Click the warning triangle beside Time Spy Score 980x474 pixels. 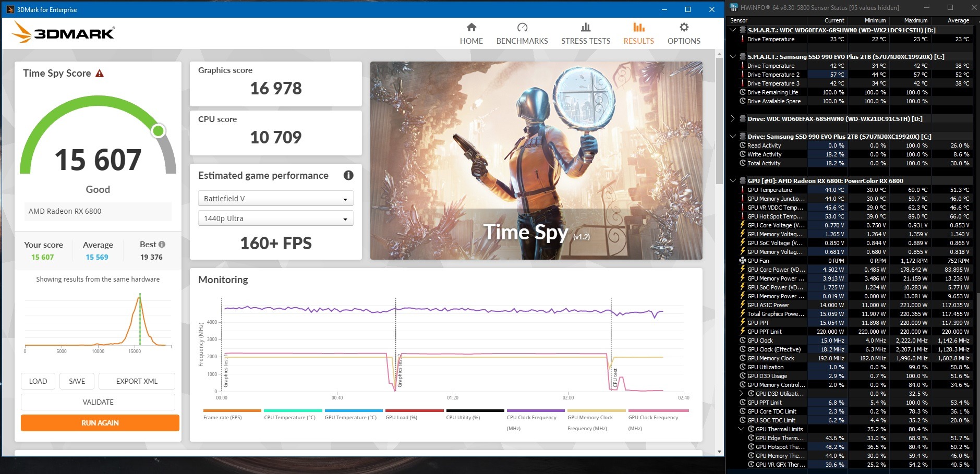pyautogui.click(x=100, y=74)
